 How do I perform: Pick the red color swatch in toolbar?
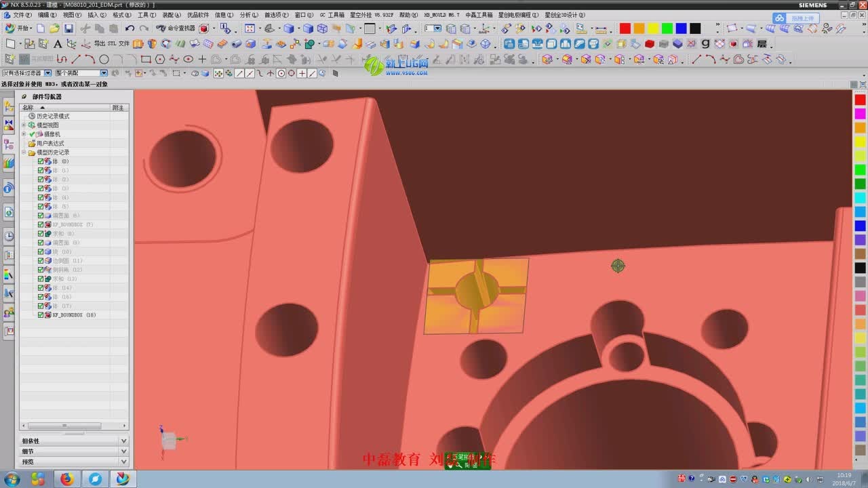(x=625, y=28)
